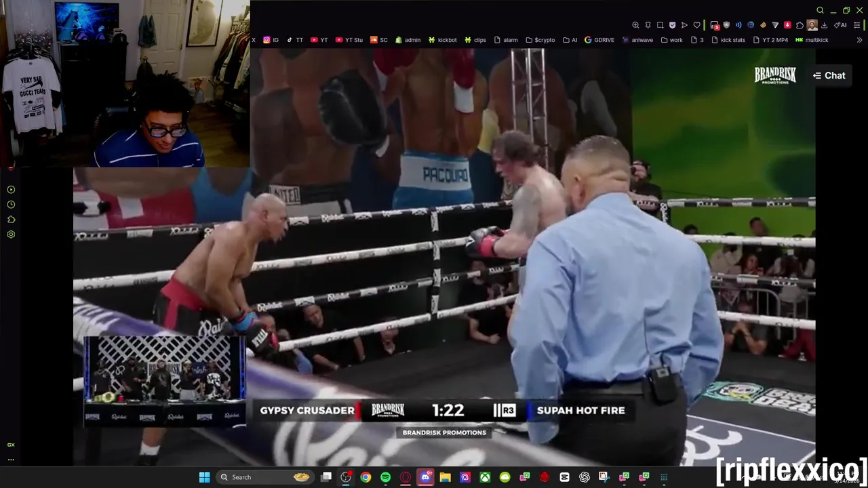Open the multikick bookmark
This screenshot has height=488, width=868.
click(x=812, y=40)
